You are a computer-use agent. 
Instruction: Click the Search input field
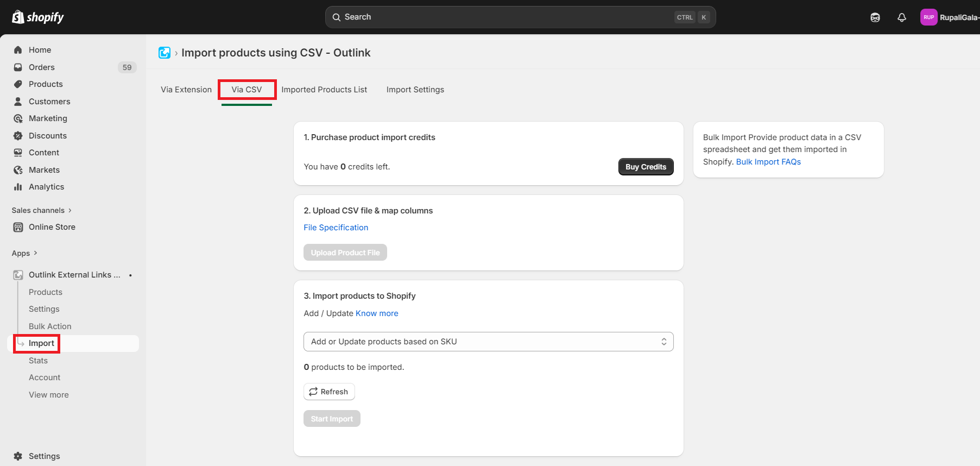point(521,17)
